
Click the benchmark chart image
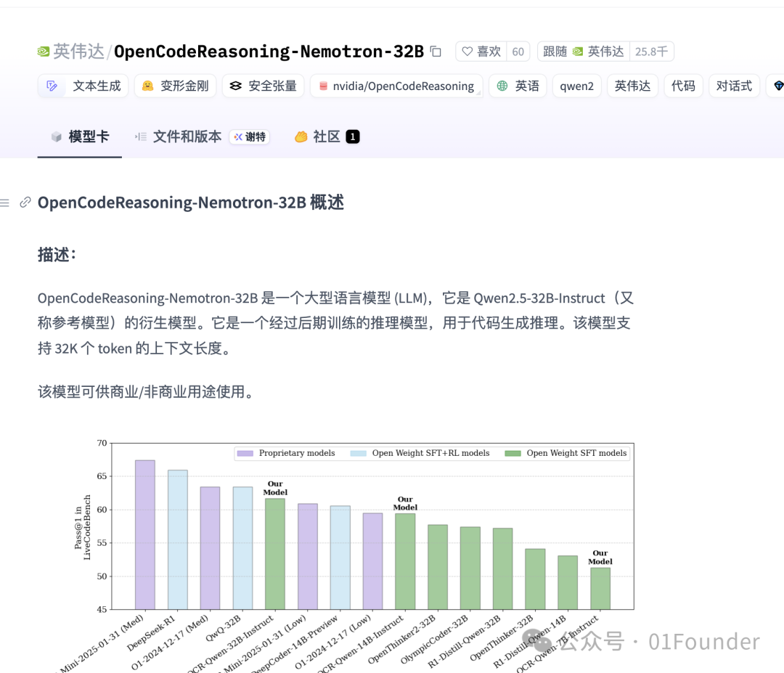coord(345,555)
